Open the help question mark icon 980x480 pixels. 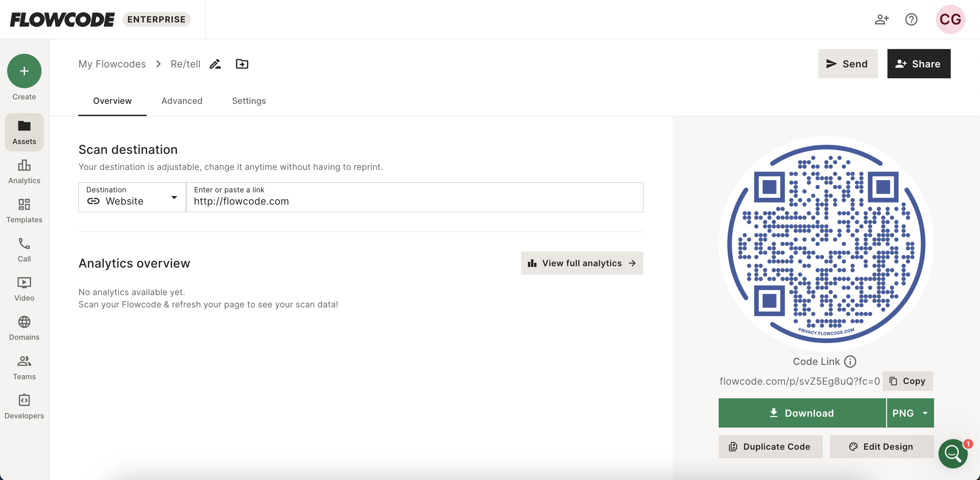(911, 19)
